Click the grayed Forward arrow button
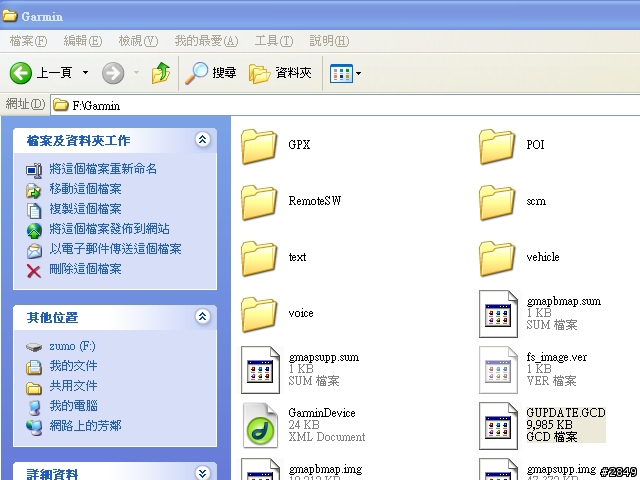 [x=113, y=73]
